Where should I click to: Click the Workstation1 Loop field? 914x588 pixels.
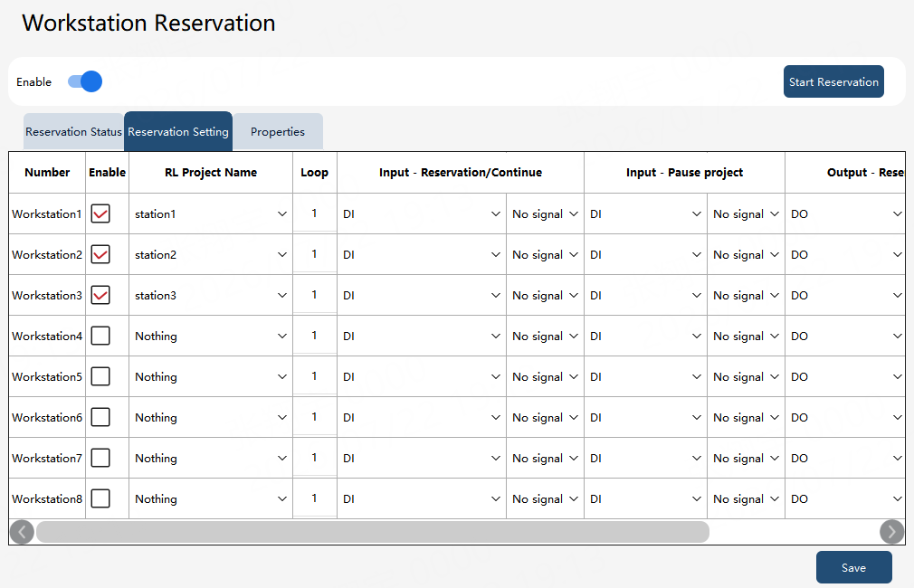pos(315,213)
